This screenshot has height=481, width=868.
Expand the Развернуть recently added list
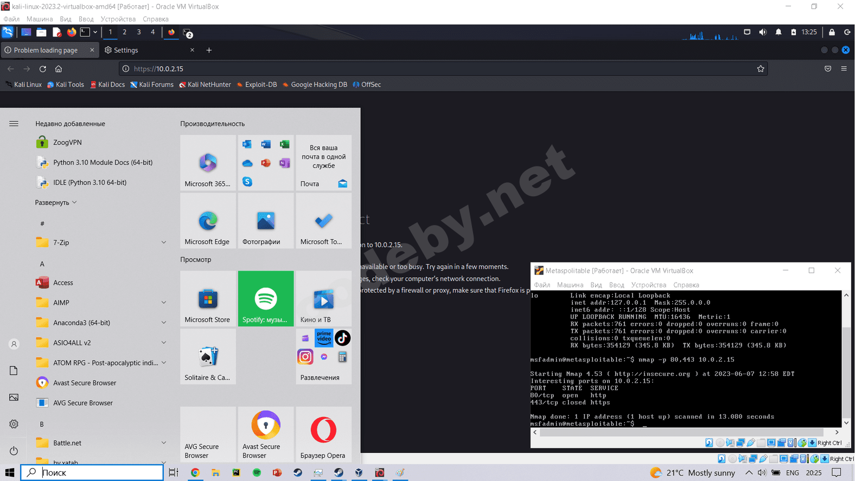(56, 202)
